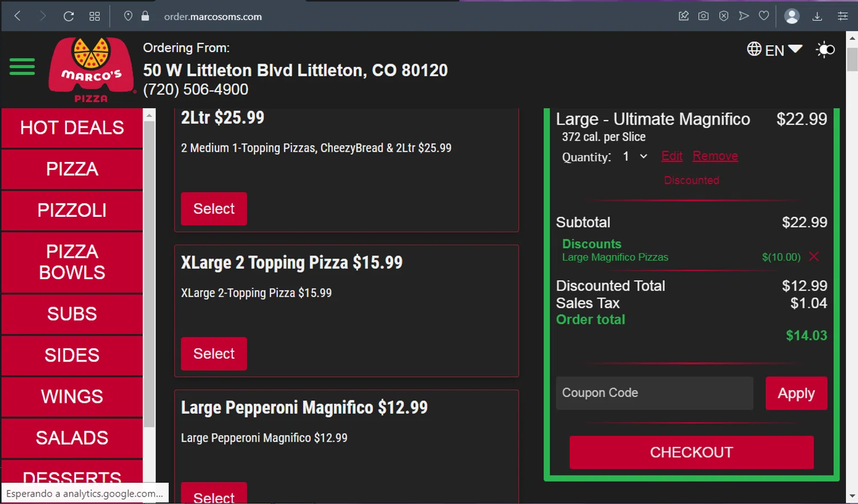Viewport: 858px width, 504px height.
Task: Open the PIZZOLI category
Action: [72, 210]
